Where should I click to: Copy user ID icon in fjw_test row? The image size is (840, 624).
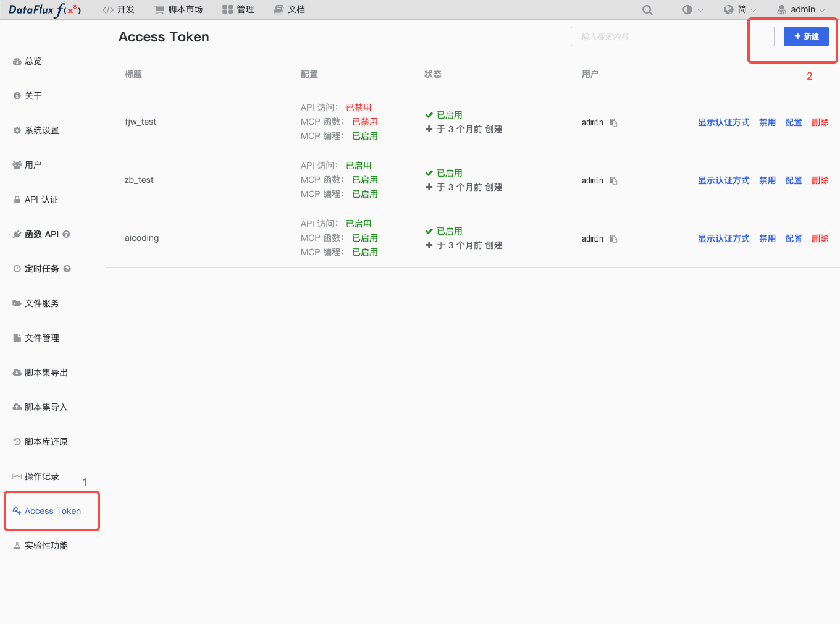[613, 123]
